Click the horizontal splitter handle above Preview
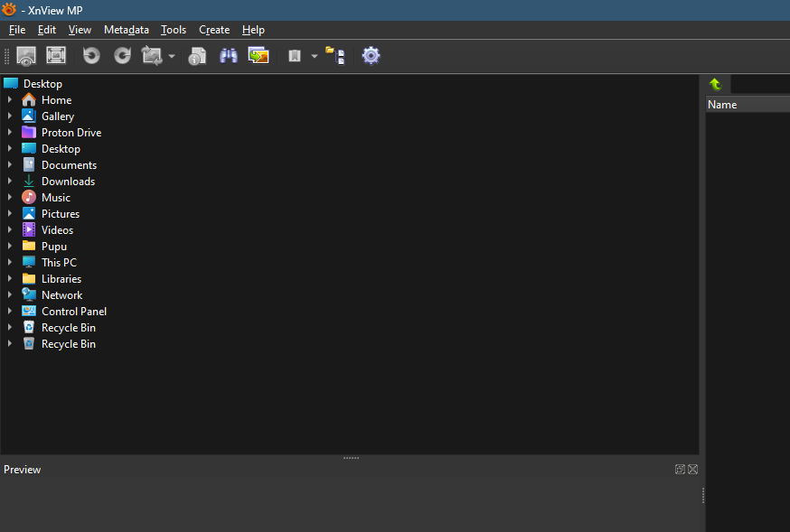 point(352,458)
